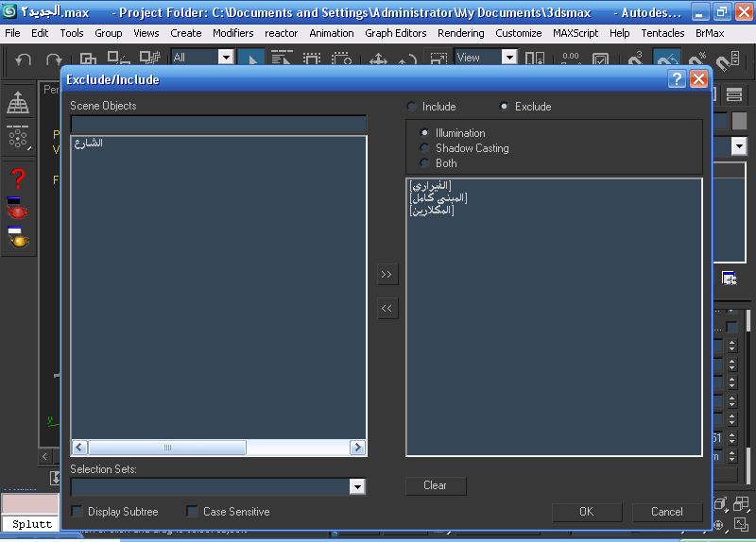Move object back with << button

point(387,309)
